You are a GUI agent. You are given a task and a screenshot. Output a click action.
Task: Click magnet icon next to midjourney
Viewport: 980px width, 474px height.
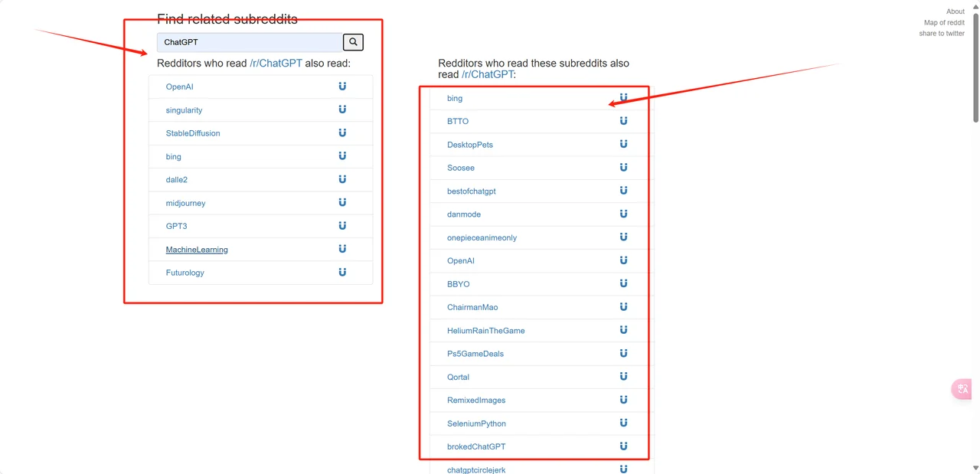(342, 202)
